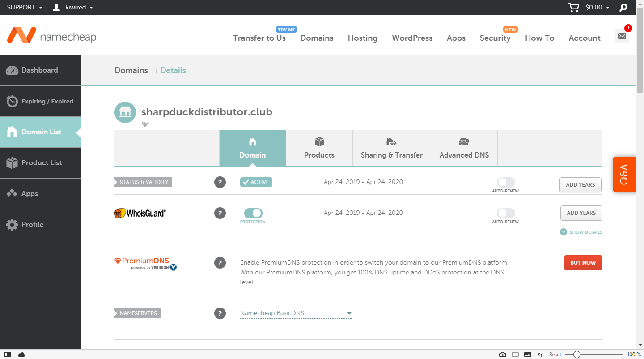This screenshot has height=359, width=644.
Task: Click the Details breadcrumb link
Action: coord(173,70)
